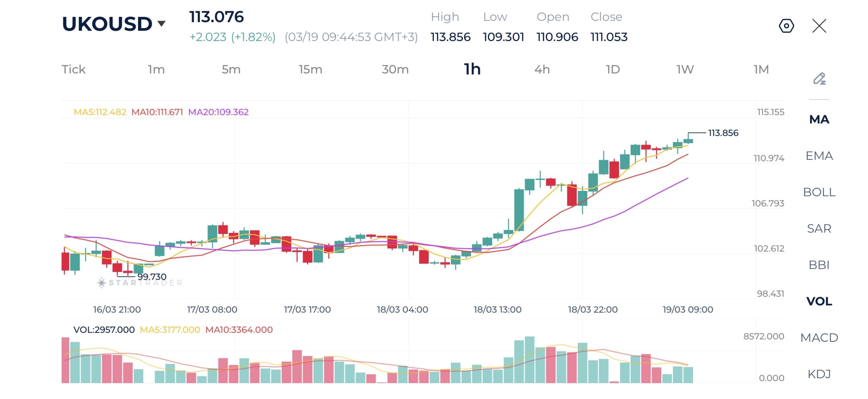Select the 1W timeframe
Image resolution: width=868 pixels, height=399 pixels.
(685, 69)
